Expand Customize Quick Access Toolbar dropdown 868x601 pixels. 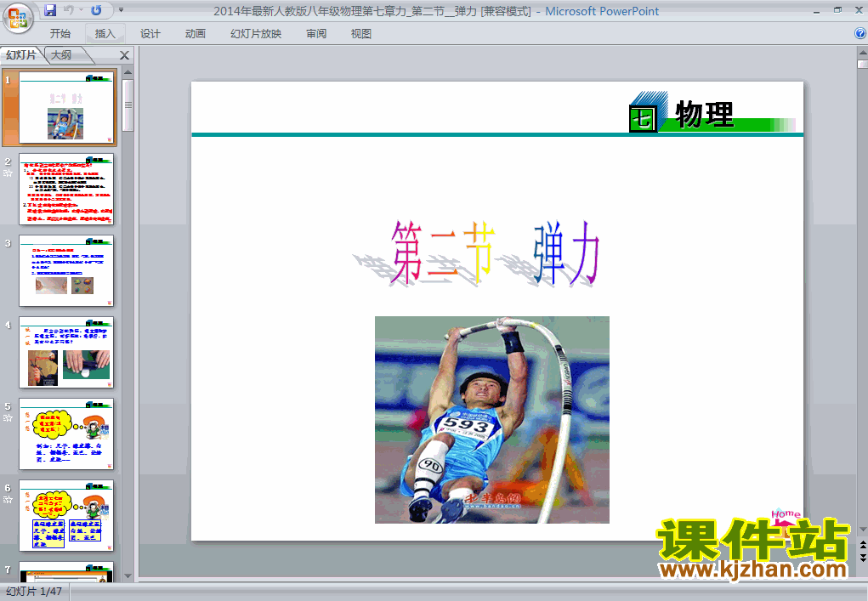(122, 10)
